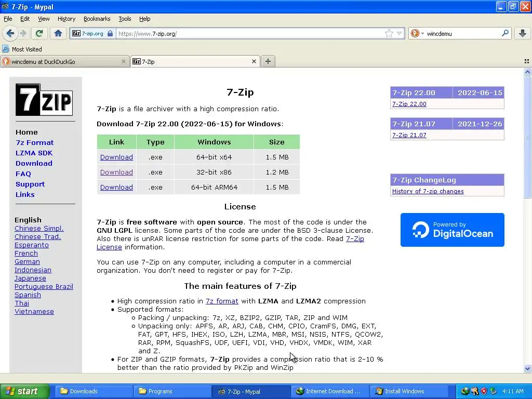Screen dimensions: 532x399
Task: Open the LZMA SDK sidebar link
Action: pos(34,153)
